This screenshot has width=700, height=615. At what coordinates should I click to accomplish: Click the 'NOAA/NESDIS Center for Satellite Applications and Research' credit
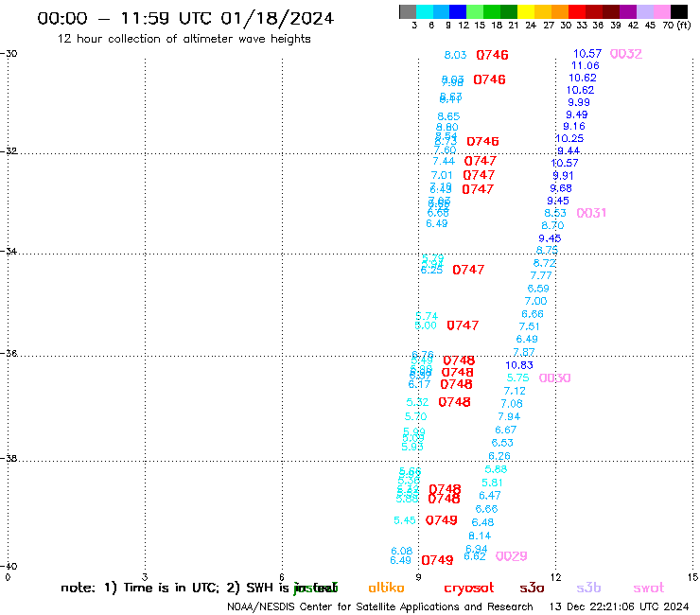[x=380, y=607]
